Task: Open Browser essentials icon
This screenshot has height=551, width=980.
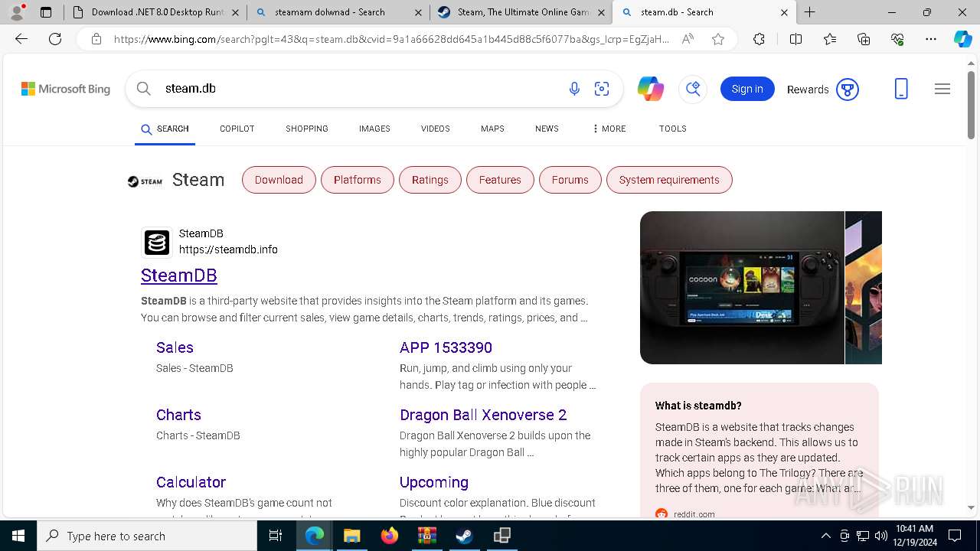Action: click(897, 39)
